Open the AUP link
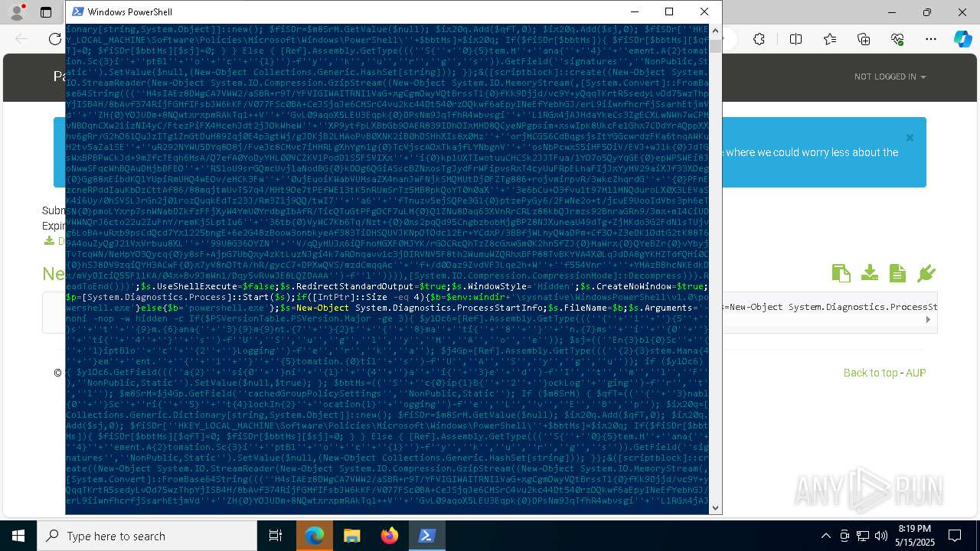Image resolution: width=980 pixels, height=551 pixels. coord(916,373)
